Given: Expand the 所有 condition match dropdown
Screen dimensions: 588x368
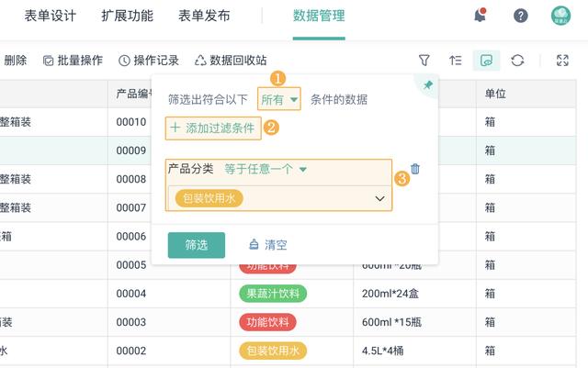Looking at the screenshot, I should (x=279, y=99).
